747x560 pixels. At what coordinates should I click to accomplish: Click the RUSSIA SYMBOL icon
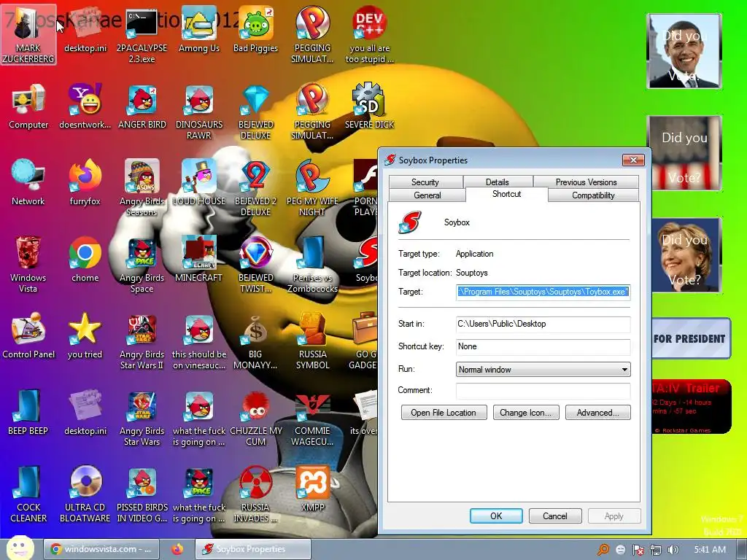point(312,341)
